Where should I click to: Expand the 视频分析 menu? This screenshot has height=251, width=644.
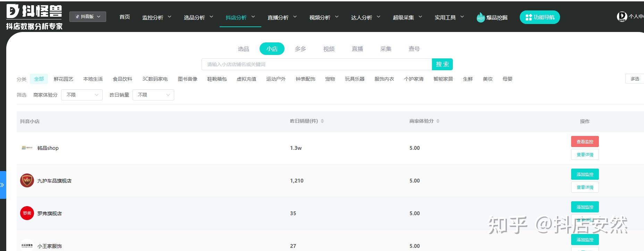click(x=324, y=17)
